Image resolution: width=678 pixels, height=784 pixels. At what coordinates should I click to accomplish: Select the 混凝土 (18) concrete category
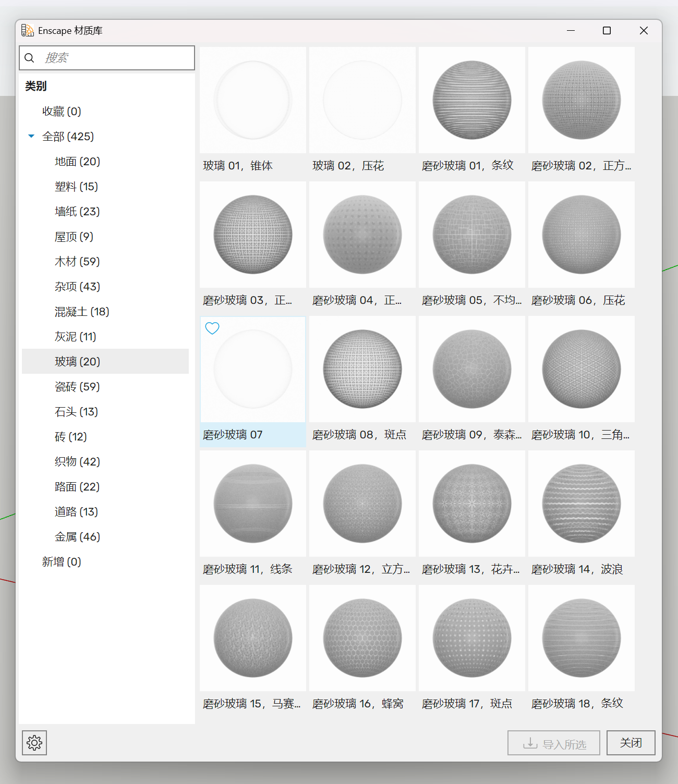[x=82, y=312]
